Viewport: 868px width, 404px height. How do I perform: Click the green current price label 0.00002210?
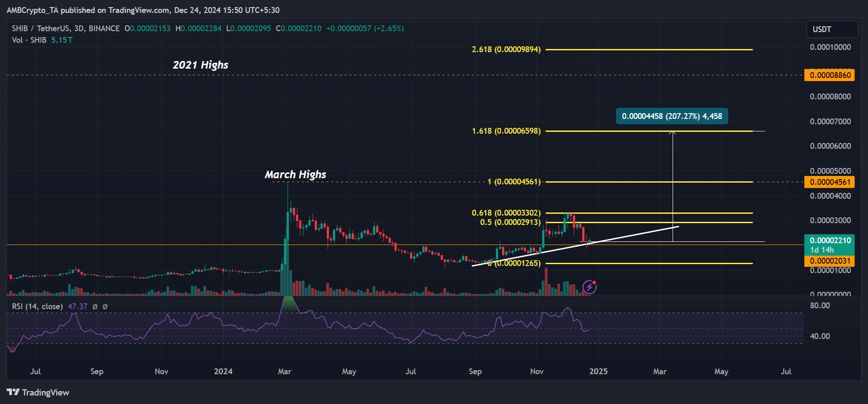point(829,241)
